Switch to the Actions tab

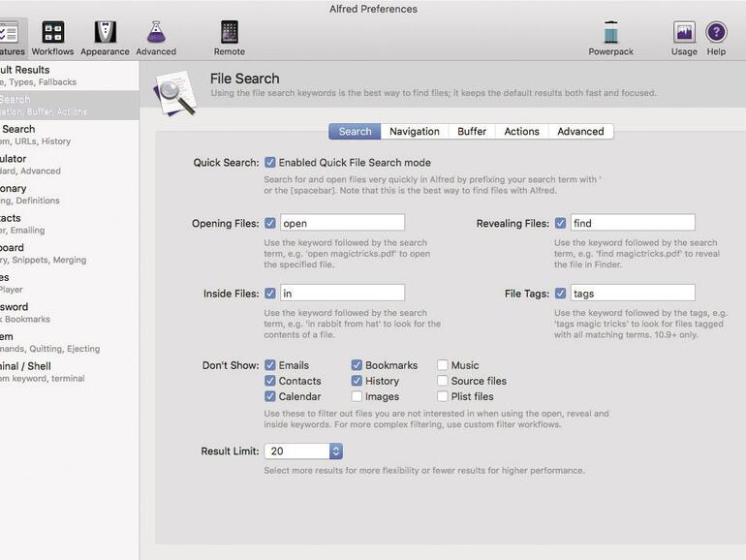(521, 132)
